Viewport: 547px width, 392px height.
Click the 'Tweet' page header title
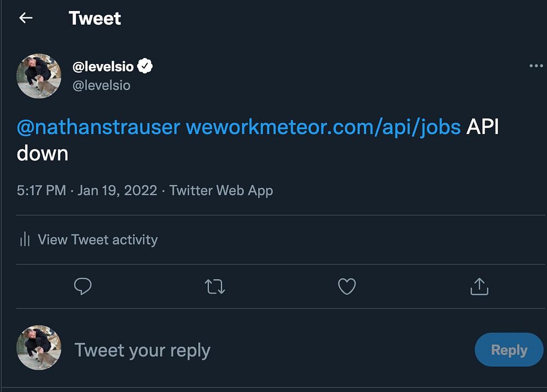(x=95, y=18)
